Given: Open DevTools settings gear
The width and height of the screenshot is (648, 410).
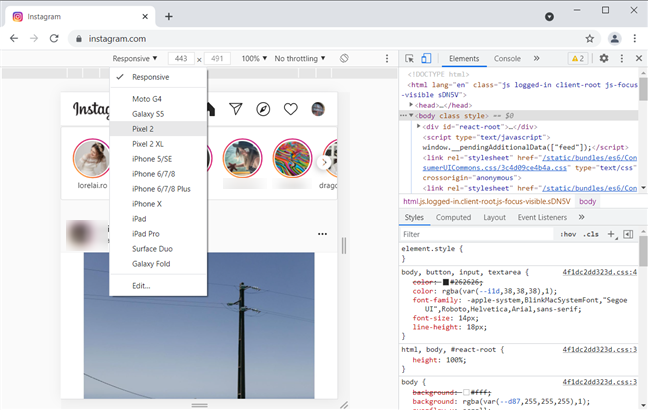Looking at the screenshot, I should pos(603,59).
